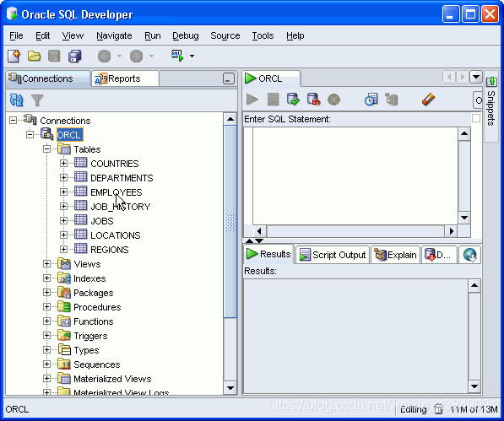The image size is (504, 421).
Task: Click the trash can garbage-collect icon
Action: pyautogui.click(x=438, y=409)
